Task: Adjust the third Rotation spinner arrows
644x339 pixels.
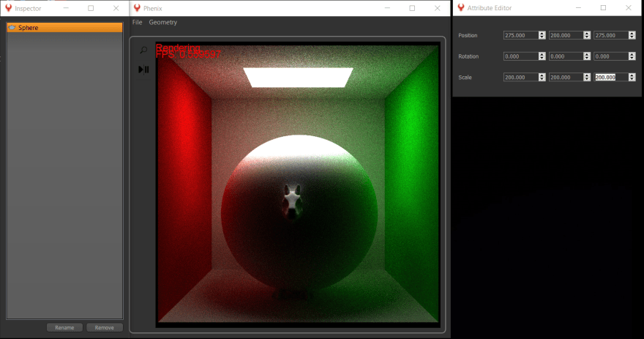Action: 632,56
